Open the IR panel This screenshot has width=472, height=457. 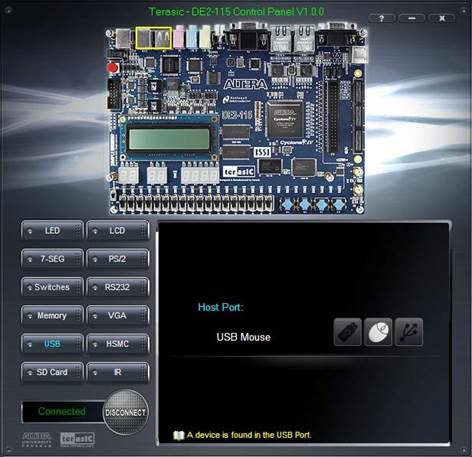click(117, 372)
